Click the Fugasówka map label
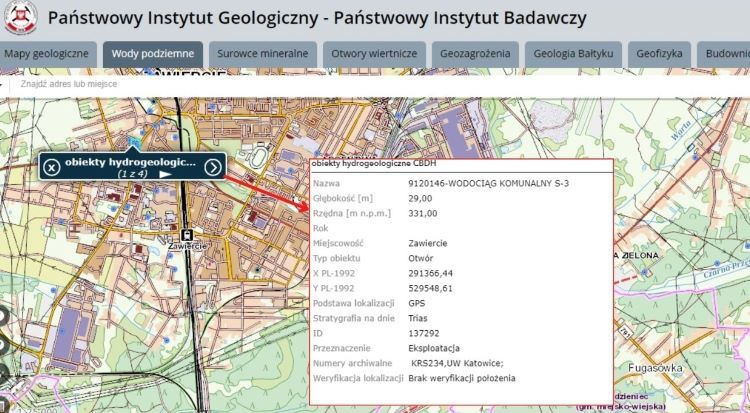 click(655, 368)
